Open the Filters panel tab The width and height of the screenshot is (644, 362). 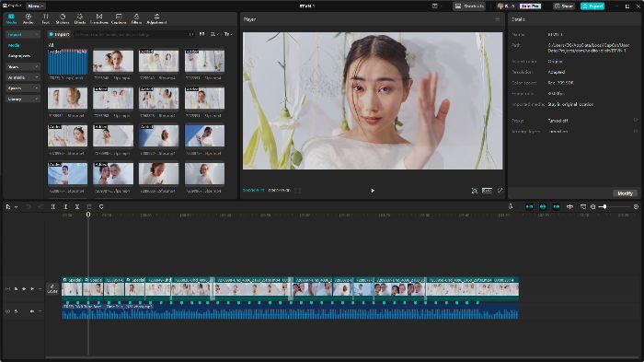coord(136,18)
